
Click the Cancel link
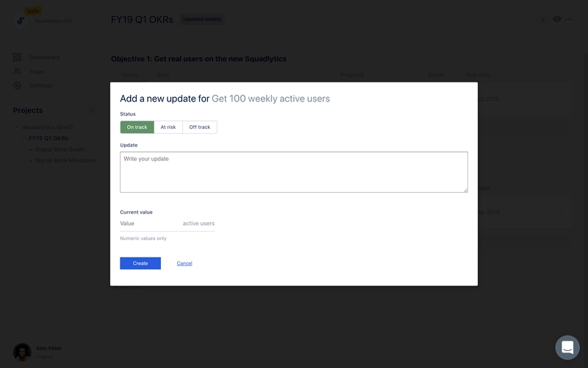pos(184,263)
